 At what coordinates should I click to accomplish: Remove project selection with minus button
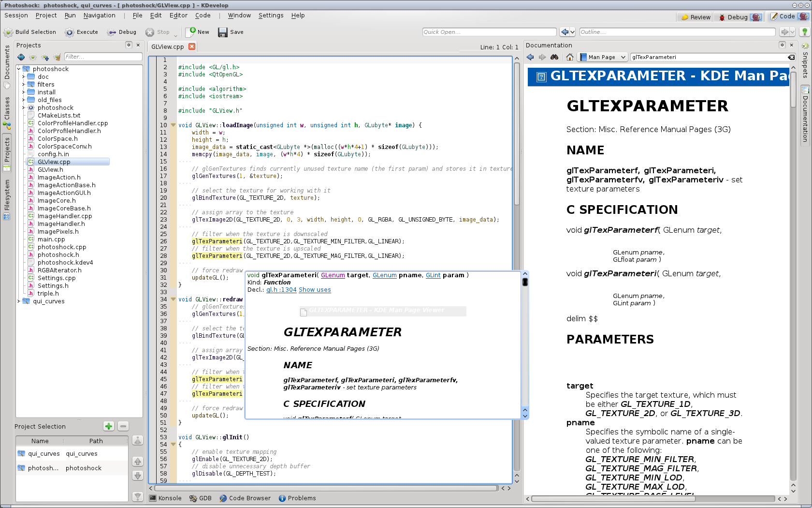point(123,426)
